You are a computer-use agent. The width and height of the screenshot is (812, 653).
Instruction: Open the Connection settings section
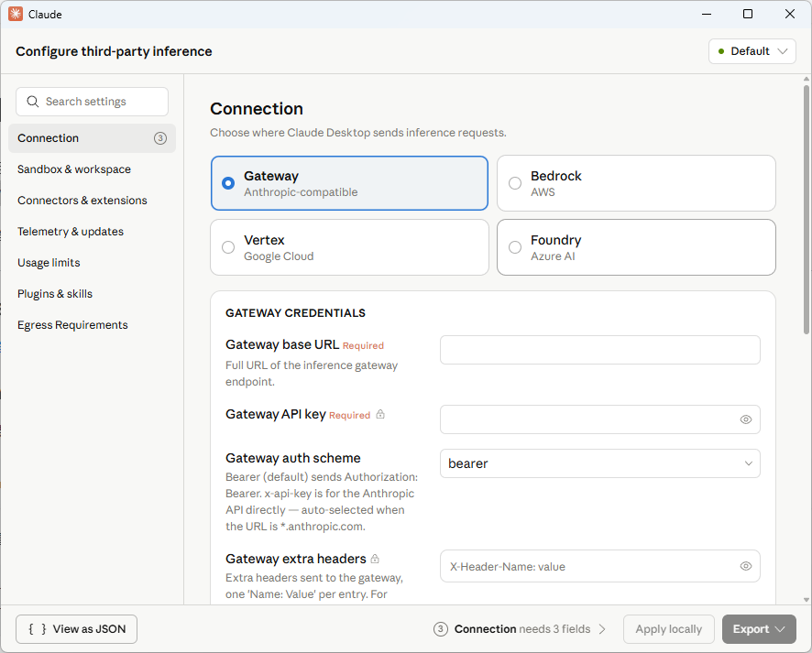coord(93,138)
